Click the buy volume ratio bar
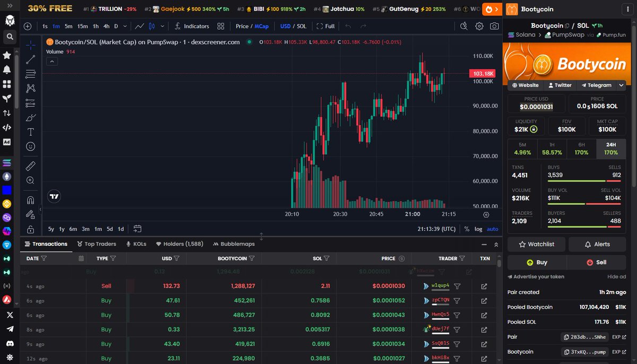 point(584,204)
